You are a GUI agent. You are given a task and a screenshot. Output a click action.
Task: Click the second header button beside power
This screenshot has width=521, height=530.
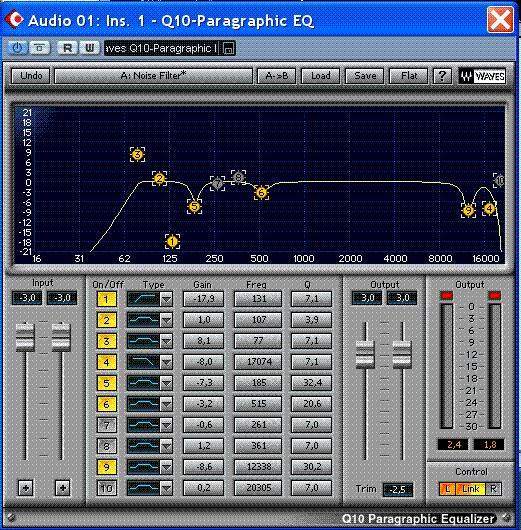(x=40, y=48)
